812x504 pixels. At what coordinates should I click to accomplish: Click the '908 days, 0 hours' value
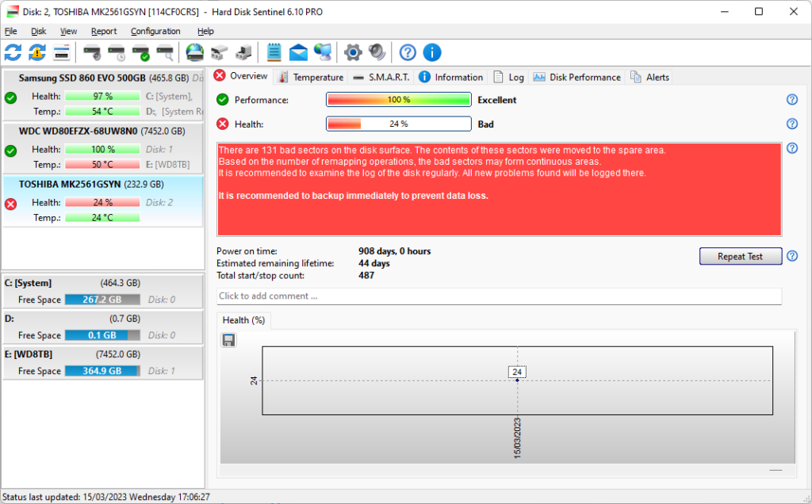point(395,251)
